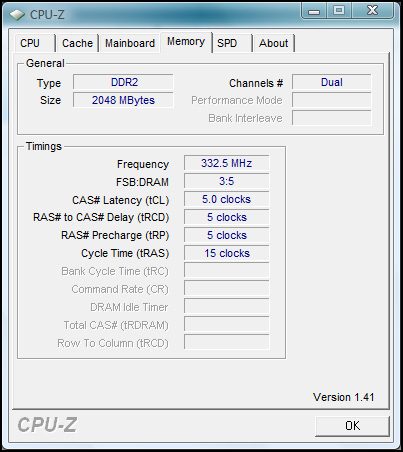
Task: Click the CAS# Latency 5.0 clocks field
Action: [227, 199]
